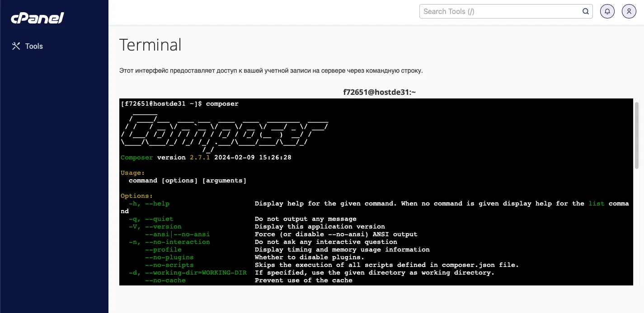Click the "-h, --help" option
This screenshot has width=644, height=313.
point(149,204)
